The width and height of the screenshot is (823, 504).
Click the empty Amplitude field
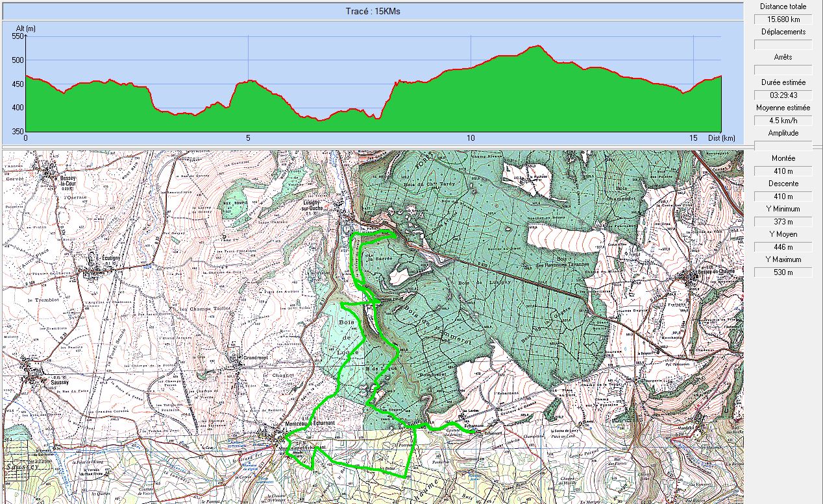tap(783, 146)
